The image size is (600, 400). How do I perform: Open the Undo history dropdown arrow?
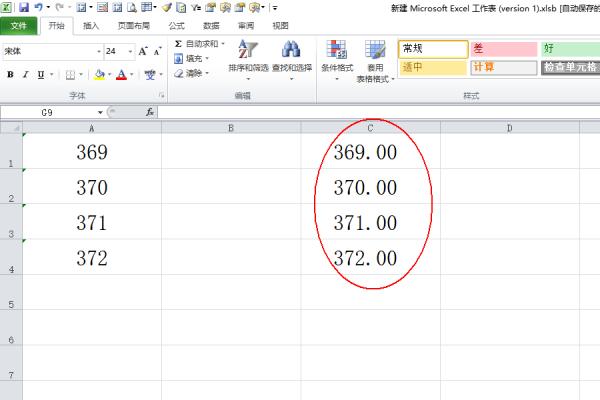tap(48, 7)
